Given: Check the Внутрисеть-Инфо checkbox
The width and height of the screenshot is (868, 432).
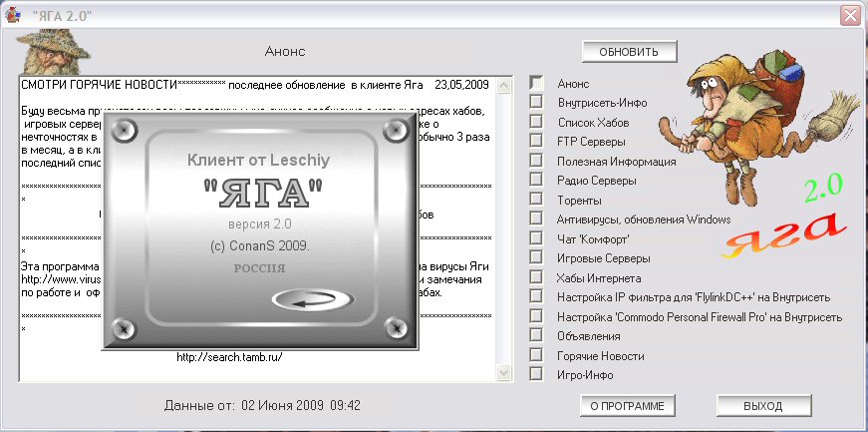Looking at the screenshot, I should pos(536,102).
